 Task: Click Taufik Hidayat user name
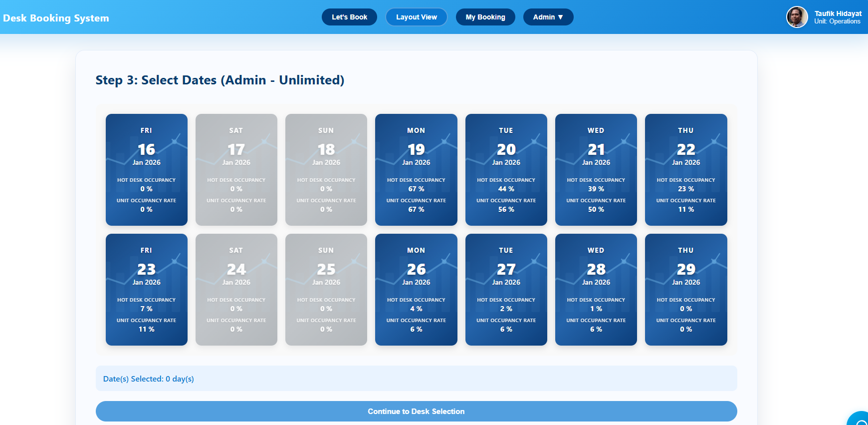838,13
